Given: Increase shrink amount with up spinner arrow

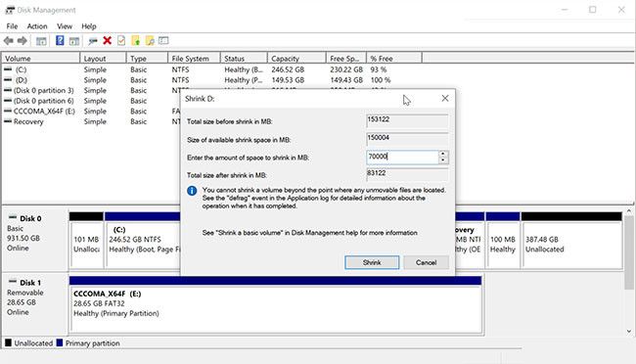Looking at the screenshot, I should [443, 154].
